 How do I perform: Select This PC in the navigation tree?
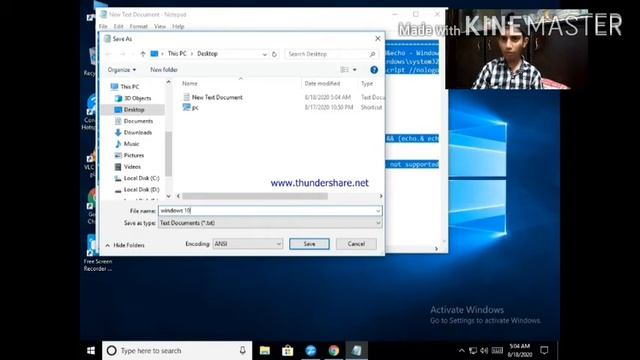point(125,87)
